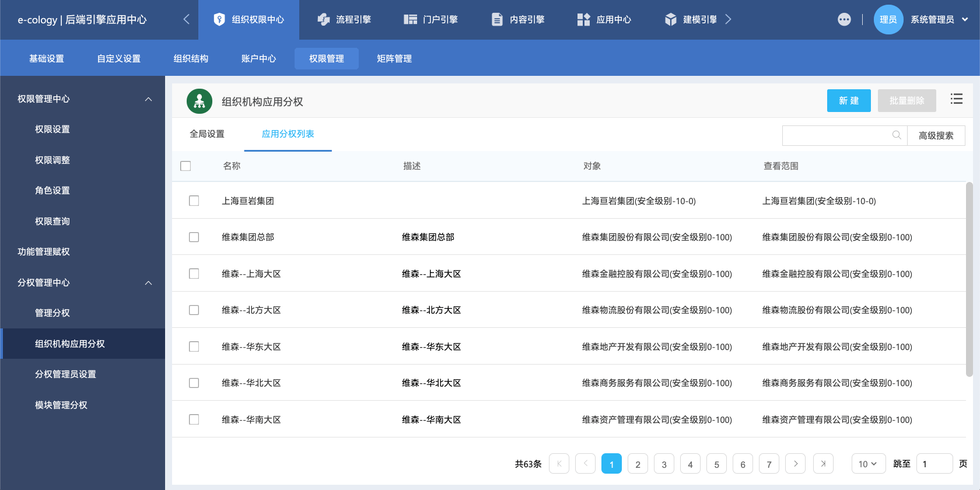The image size is (980, 490).
Task: Go to page 7
Action: click(x=769, y=464)
